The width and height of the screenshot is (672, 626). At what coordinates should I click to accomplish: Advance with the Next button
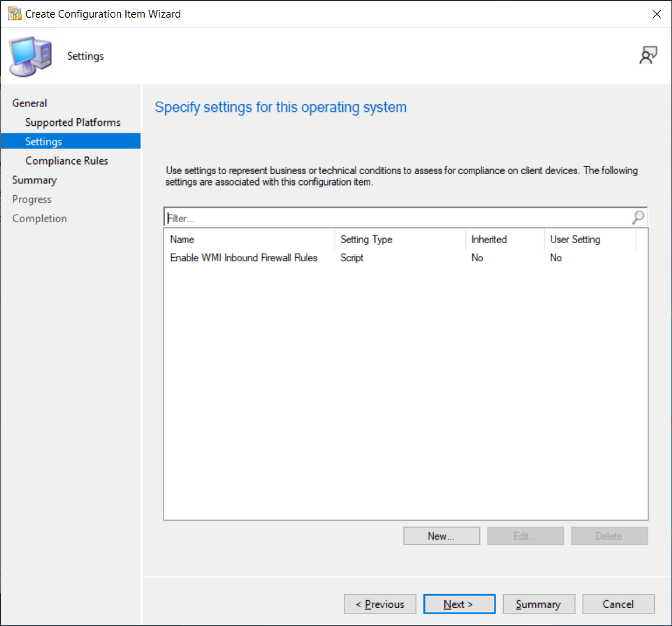point(459,604)
